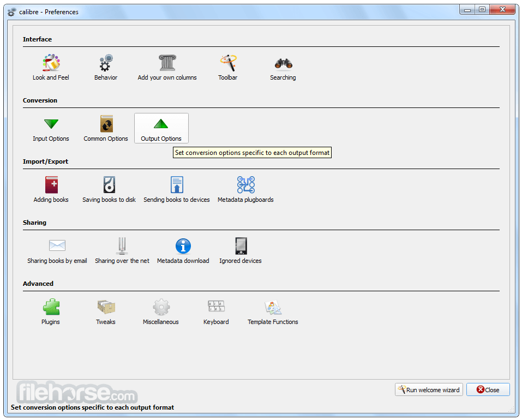
Task: Select the Output Options icon
Action: (161, 129)
